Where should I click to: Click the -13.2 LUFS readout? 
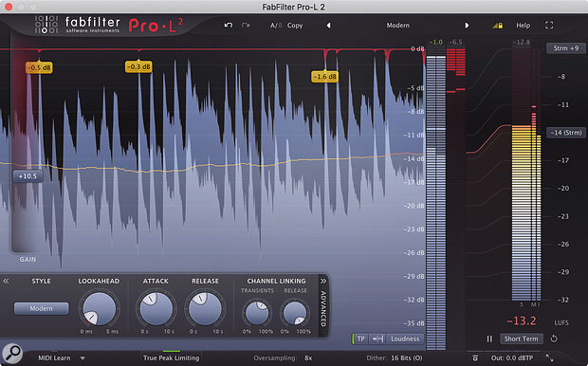click(522, 321)
